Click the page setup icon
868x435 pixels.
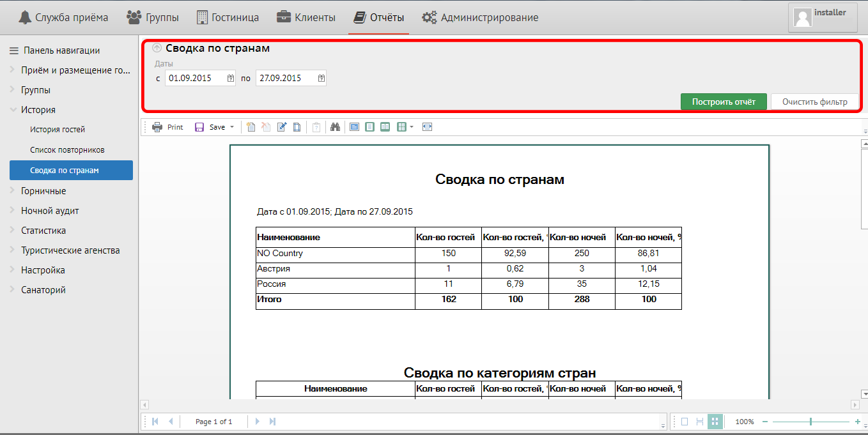297,127
